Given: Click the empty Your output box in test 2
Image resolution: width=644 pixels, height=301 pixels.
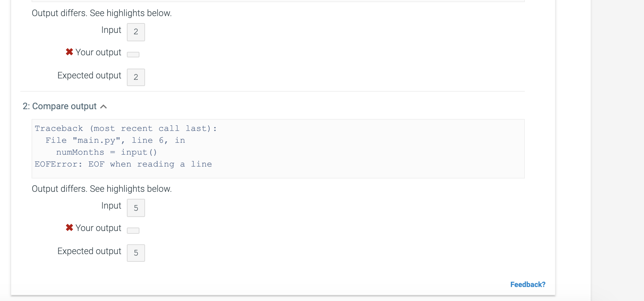Looking at the screenshot, I should (x=133, y=231).
